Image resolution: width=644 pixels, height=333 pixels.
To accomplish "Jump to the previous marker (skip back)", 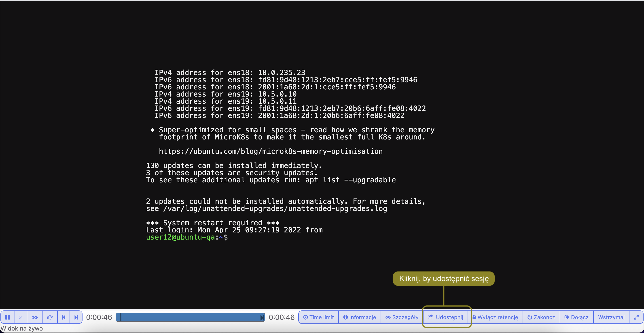I will point(64,317).
